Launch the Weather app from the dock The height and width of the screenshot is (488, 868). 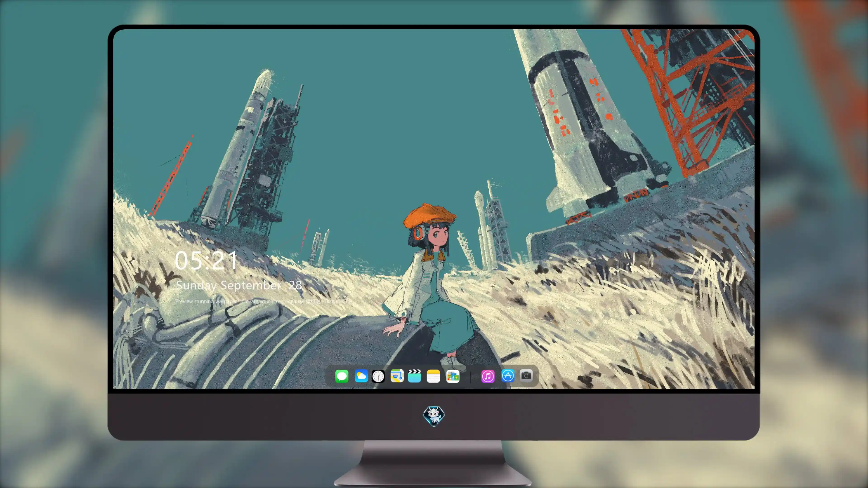click(x=361, y=376)
